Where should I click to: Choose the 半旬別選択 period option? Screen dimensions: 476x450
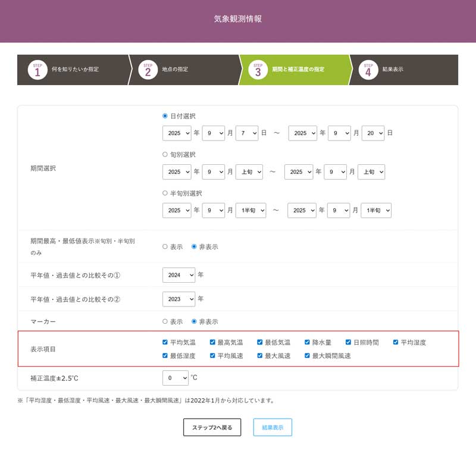click(165, 193)
